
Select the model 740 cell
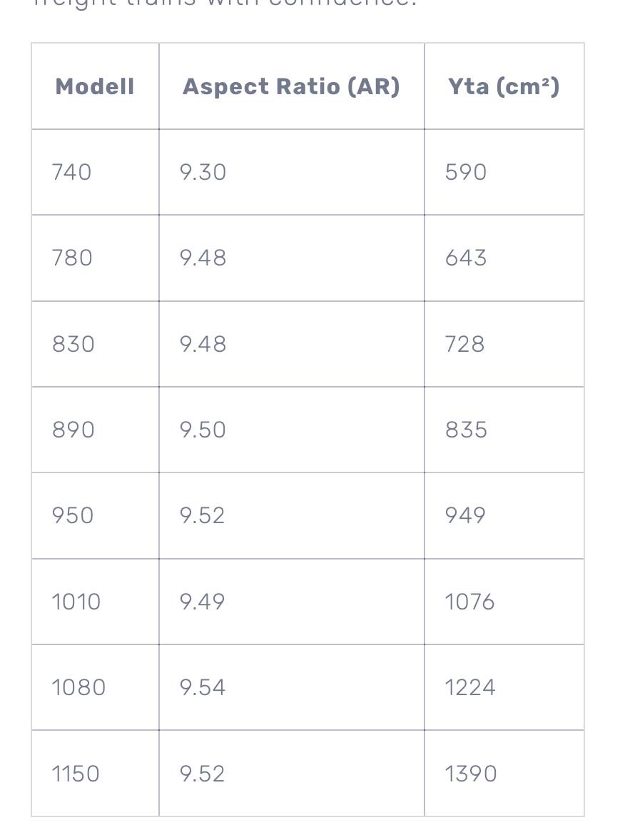point(72,172)
